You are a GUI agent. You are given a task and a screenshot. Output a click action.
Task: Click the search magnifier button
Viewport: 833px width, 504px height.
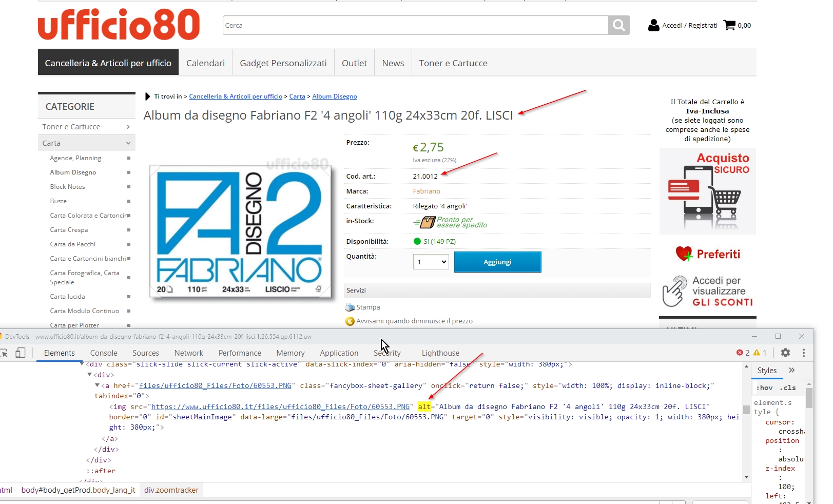point(618,25)
